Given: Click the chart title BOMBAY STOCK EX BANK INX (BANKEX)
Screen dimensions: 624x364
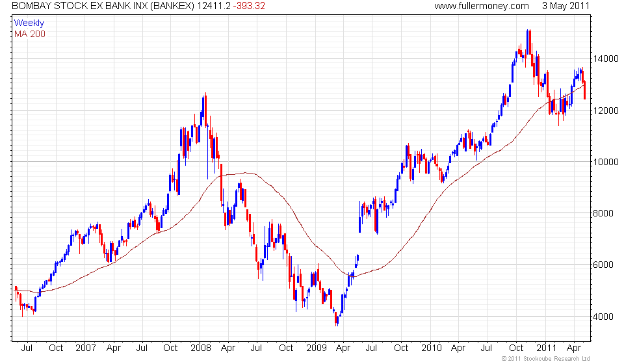Looking at the screenshot, I should (x=103, y=6).
